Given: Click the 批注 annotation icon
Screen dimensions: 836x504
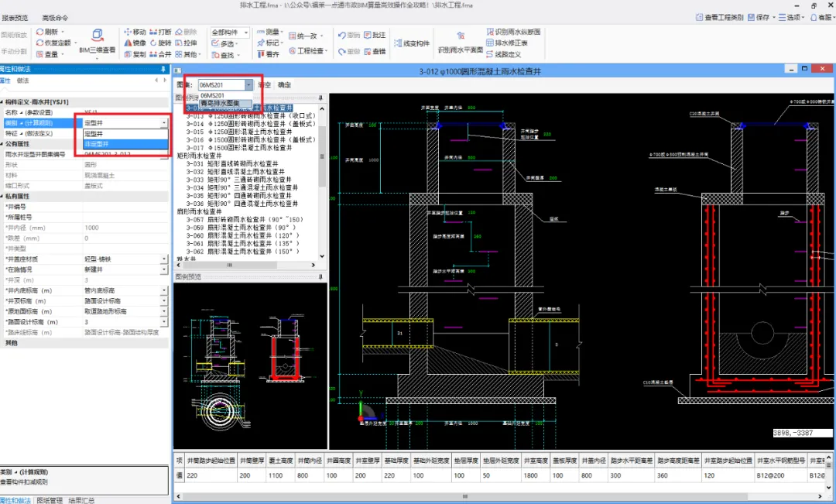Looking at the screenshot, I should 368,35.
